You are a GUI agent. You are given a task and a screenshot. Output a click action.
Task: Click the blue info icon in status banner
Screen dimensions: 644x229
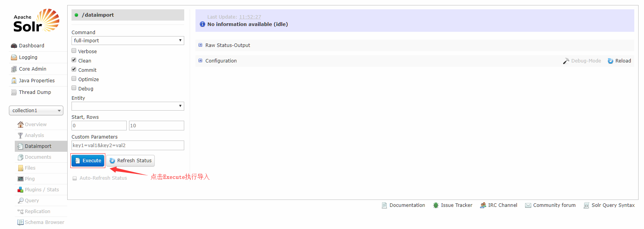(x=202, y=24)
